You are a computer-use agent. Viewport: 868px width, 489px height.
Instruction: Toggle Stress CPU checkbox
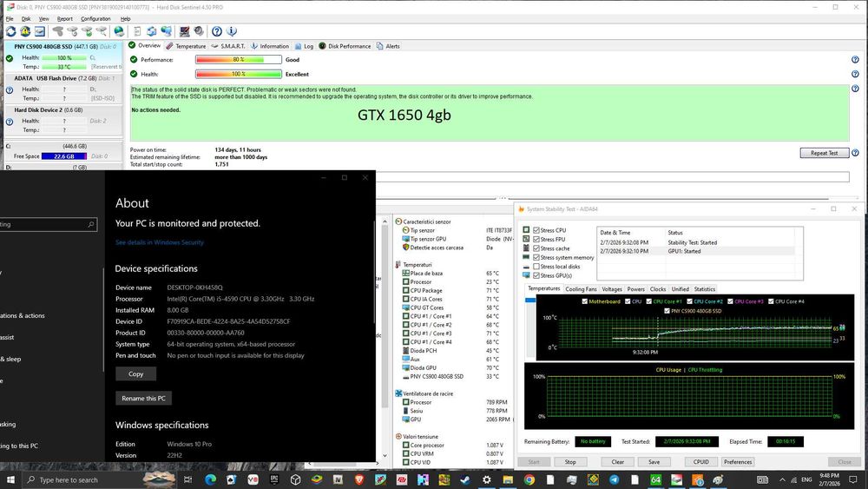(536, 230)
